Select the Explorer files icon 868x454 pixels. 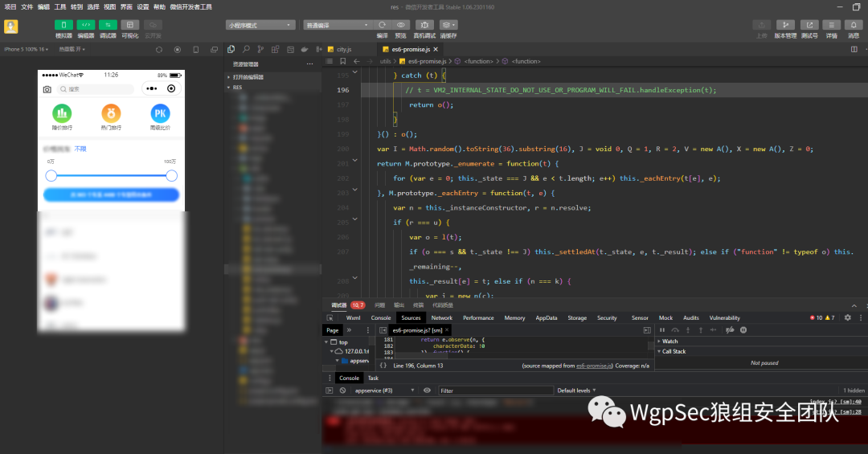coord(231,49)
